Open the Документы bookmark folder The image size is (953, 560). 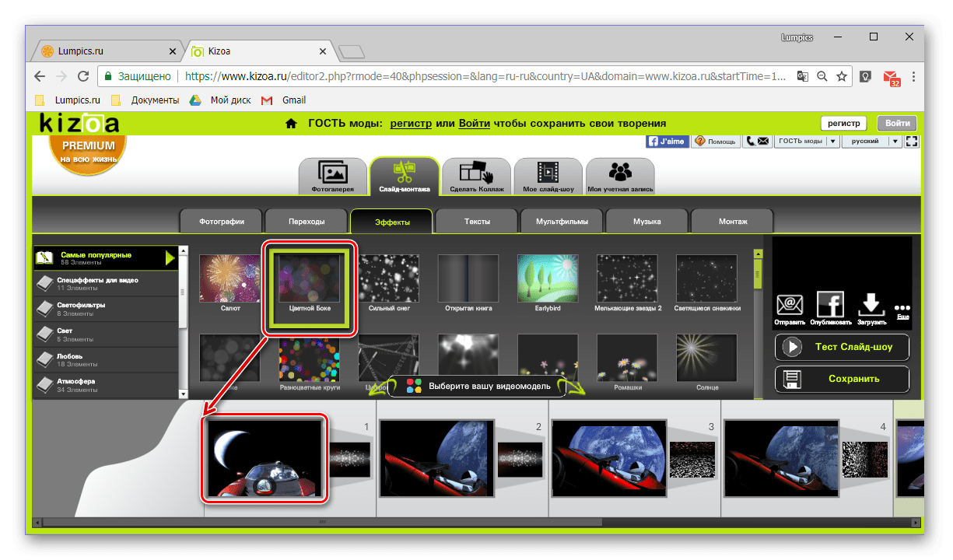[145, 100]
